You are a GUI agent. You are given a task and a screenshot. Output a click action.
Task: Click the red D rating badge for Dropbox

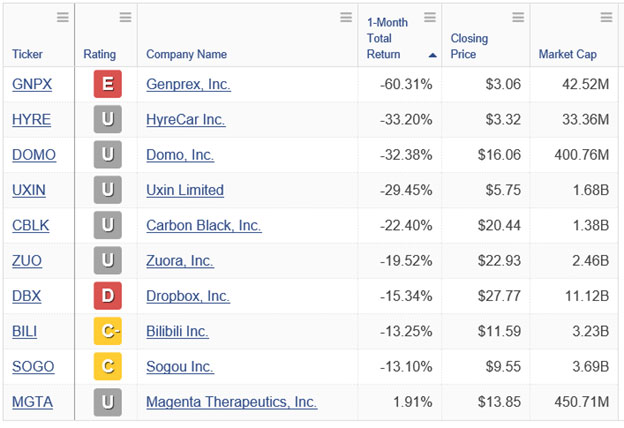(108, 296)
